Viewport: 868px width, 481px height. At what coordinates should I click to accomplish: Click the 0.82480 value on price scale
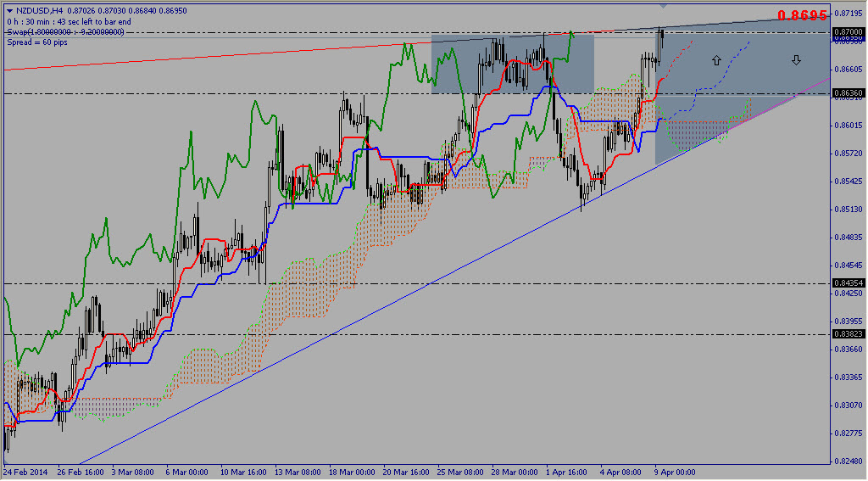tap(848, 461)
